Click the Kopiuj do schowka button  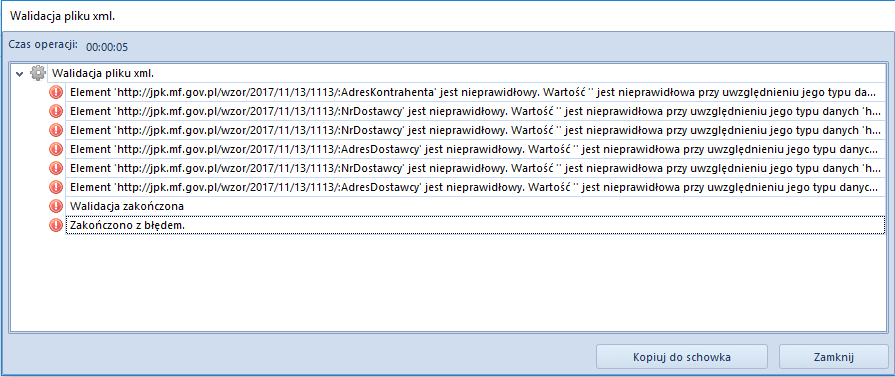click(x=682, y=357)
